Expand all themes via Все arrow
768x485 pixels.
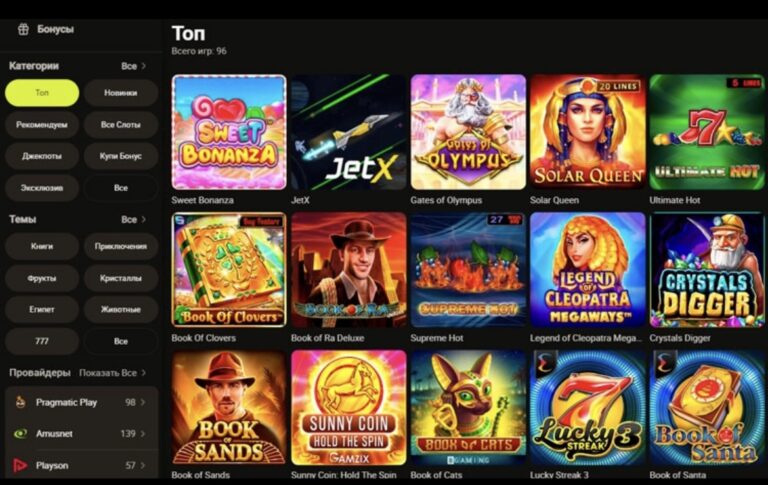[134, 219]
